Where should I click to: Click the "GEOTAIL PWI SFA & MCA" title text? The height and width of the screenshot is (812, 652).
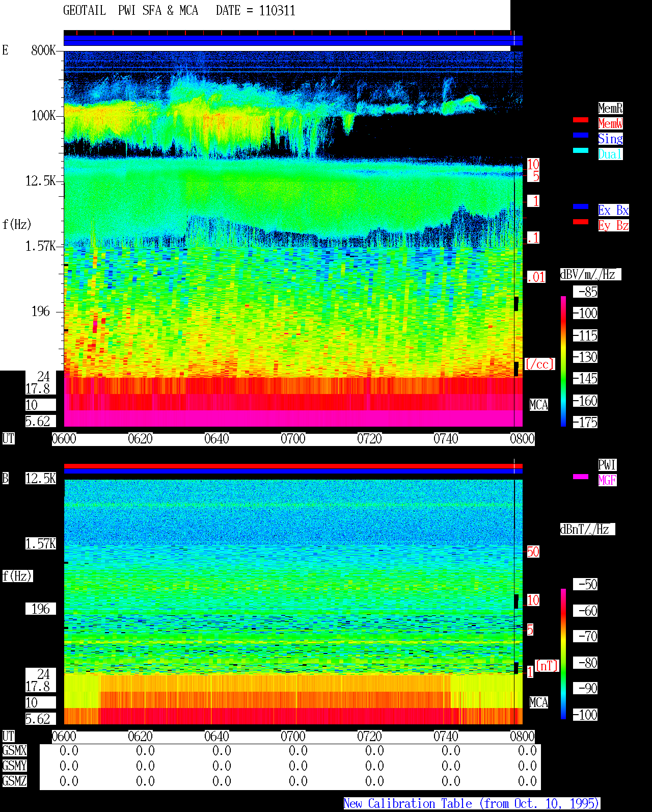pos(131,11)
